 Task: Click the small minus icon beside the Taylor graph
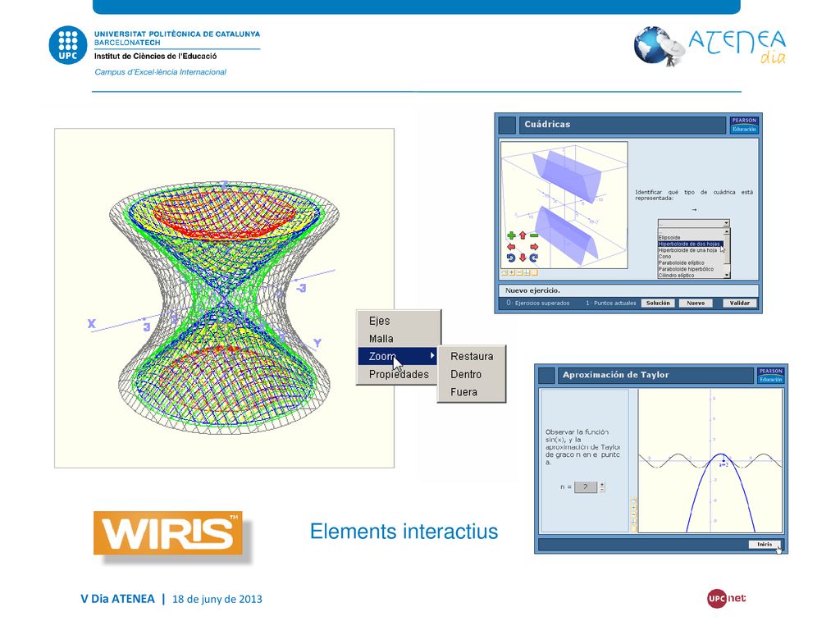633,515
